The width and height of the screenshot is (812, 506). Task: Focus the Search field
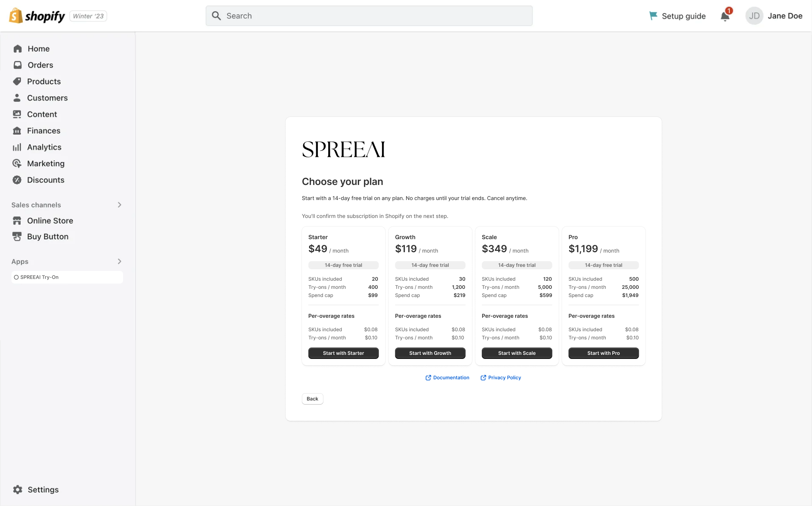tap(369, 16)
